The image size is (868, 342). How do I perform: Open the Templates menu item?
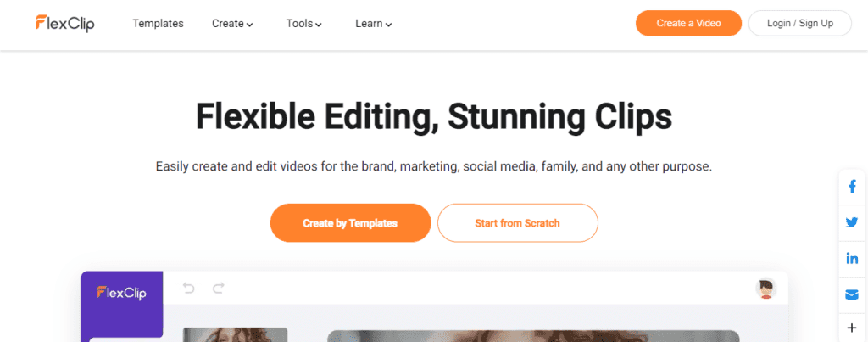pyautogui.click(x=158, y=24)
